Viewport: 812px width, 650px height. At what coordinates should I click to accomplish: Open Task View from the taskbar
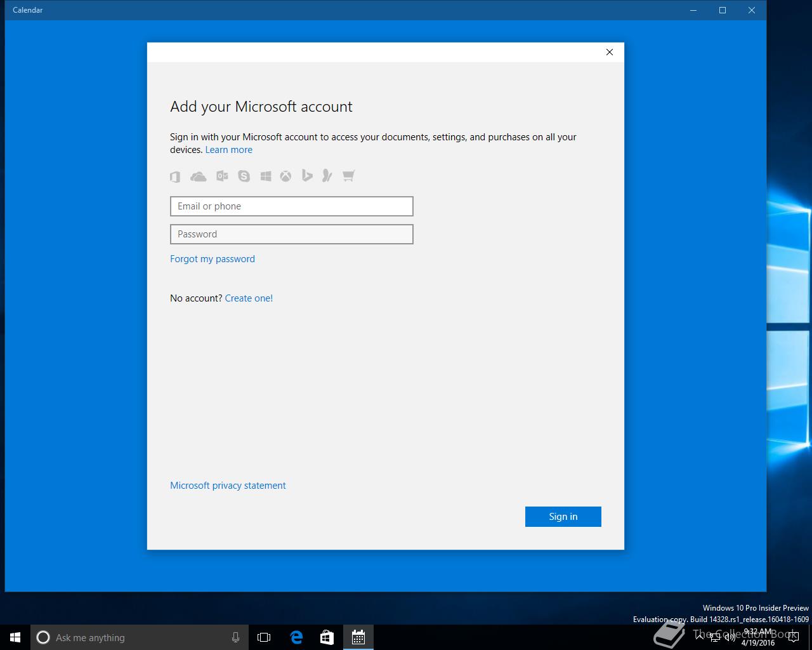point(264,637)
